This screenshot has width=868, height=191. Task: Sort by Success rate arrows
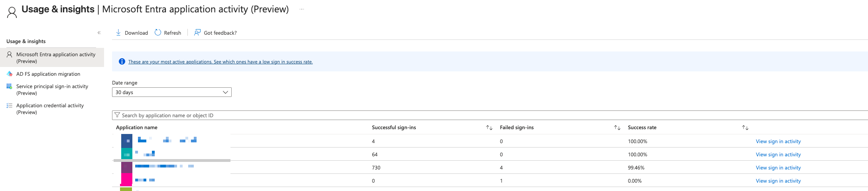[745, 128]
